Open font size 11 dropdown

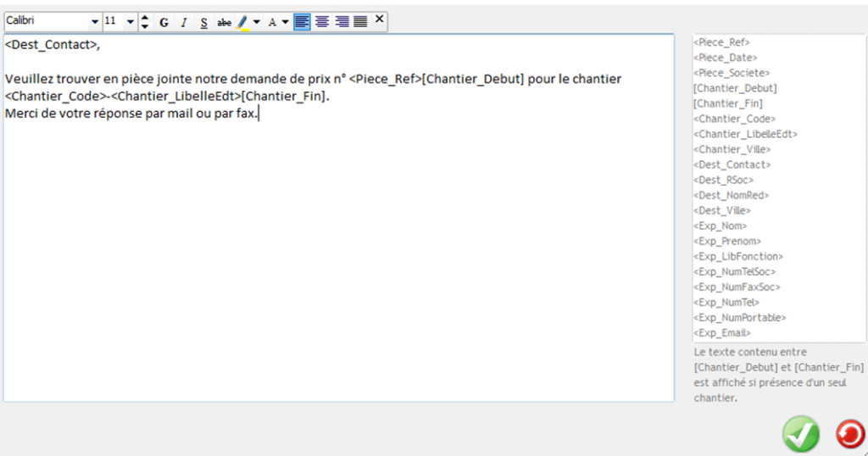coord(130,22)
